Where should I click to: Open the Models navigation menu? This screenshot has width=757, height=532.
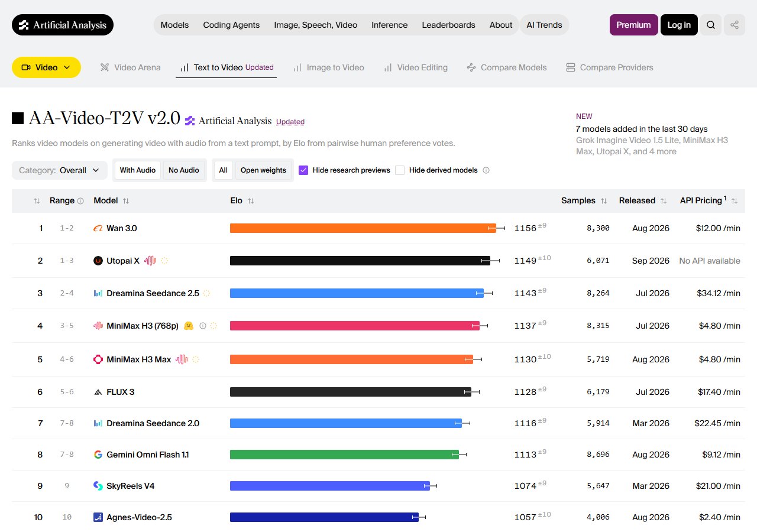click(174, 25)
